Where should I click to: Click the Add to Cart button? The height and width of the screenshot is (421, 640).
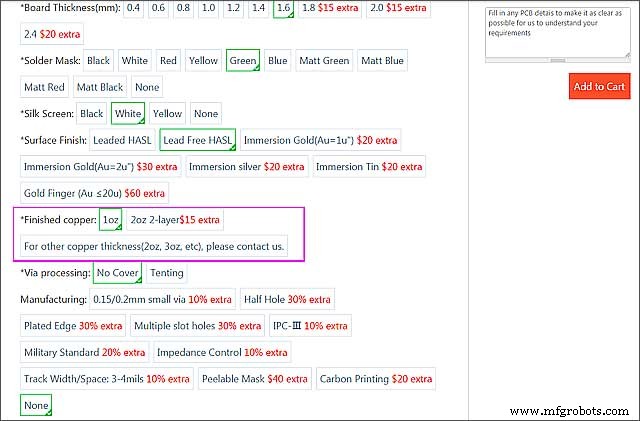click(599, 86)
